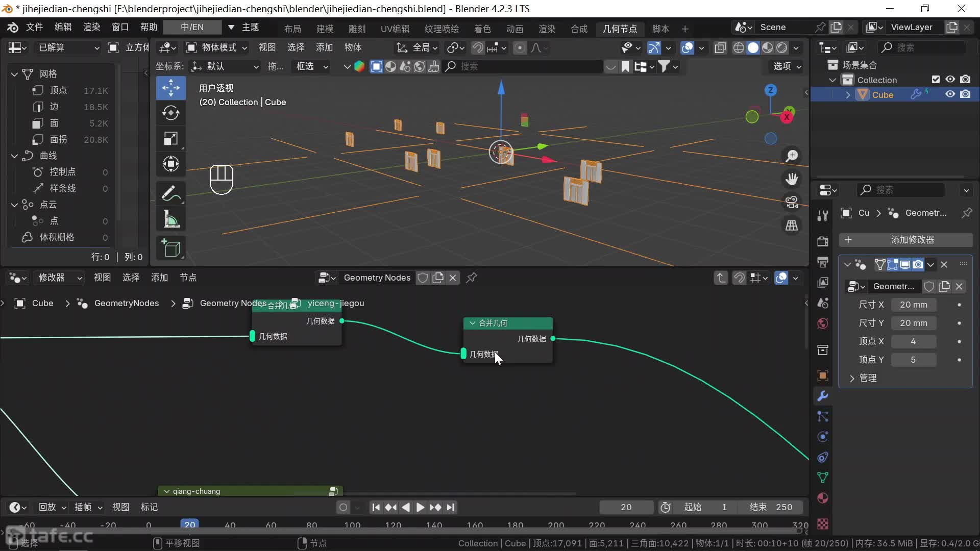Select the Rotate tool in viewport toolbar
The image size is (980, 551).
click(170, 113)
